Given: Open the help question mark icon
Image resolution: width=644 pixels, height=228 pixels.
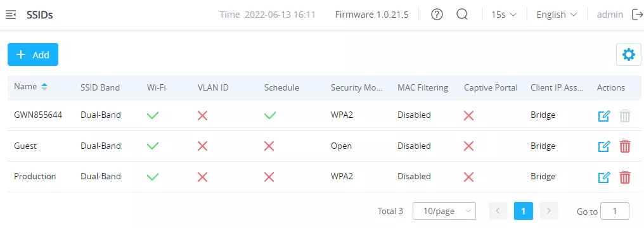Looking at the screenshot, I should [437, 15].
